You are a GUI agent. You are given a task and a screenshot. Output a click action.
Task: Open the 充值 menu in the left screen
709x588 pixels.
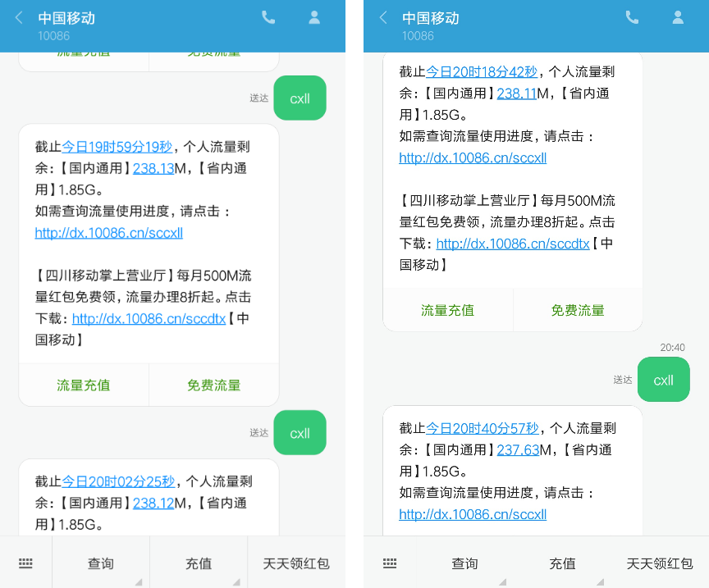(199, 563)
